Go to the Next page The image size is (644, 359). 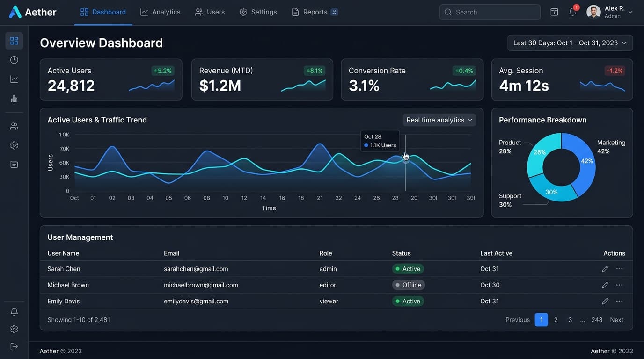pyautogui.click(x=617, y=320)
